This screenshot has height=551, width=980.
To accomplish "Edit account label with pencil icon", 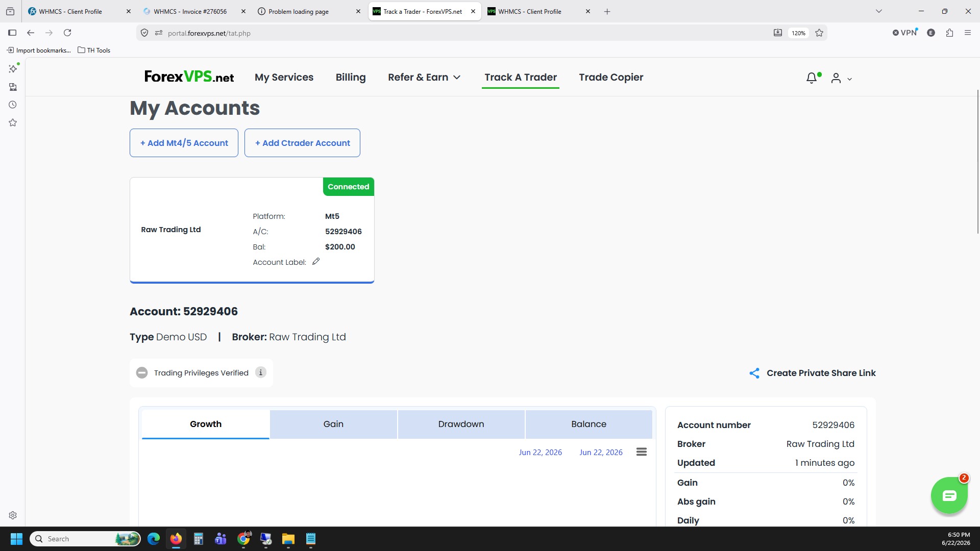I will [316, 261].
